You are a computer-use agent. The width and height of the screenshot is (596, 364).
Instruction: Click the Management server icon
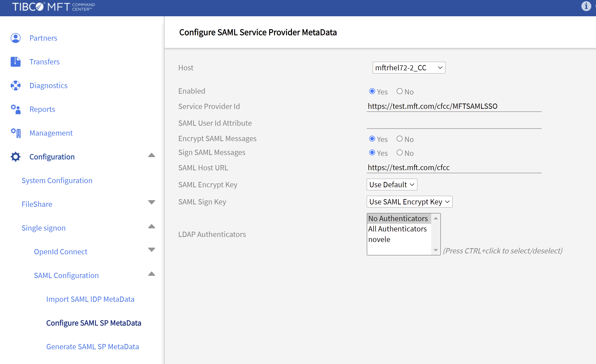pos(15,133)
